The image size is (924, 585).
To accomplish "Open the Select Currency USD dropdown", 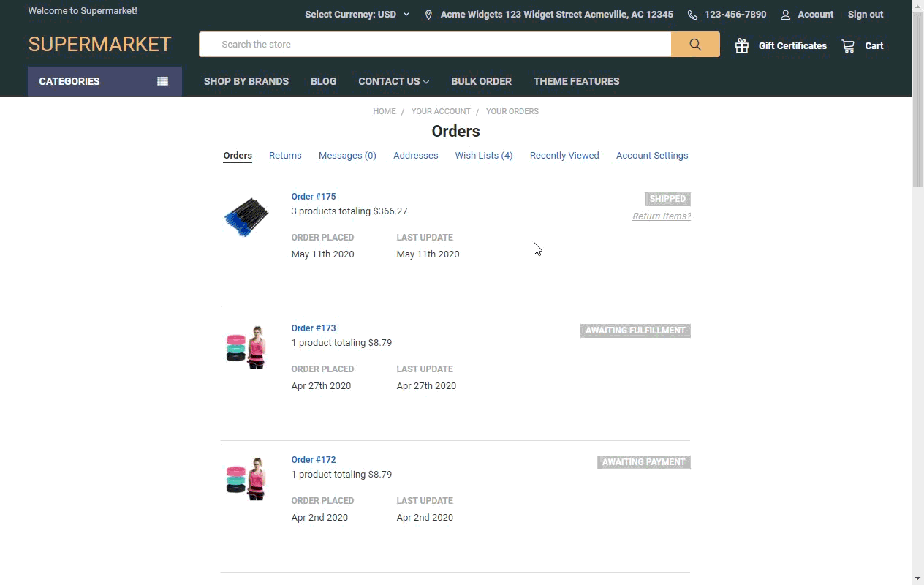I will point(357,15).
